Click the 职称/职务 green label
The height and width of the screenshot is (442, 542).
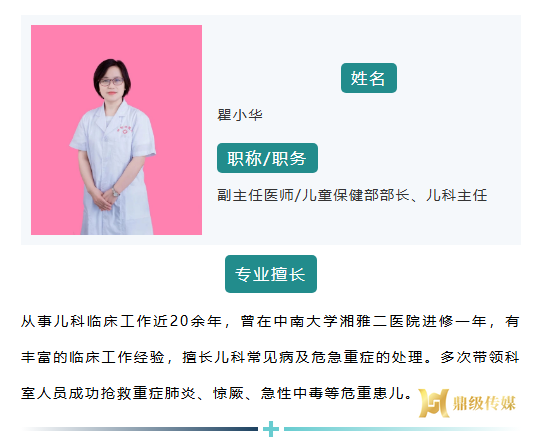coord(267,158)
